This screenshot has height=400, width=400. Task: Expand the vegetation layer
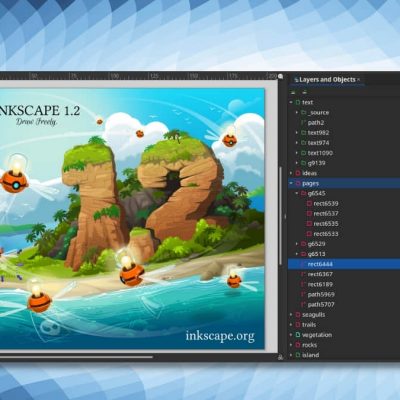[x=291, y=335]
